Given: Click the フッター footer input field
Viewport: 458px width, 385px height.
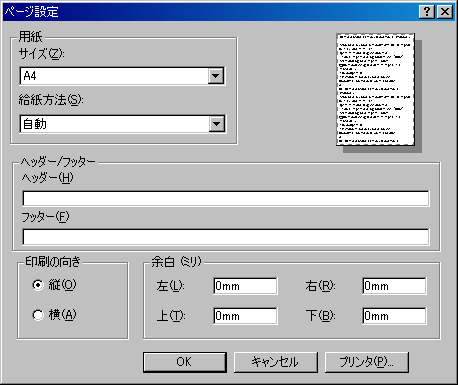Looking at the screenshot, I should coord(226,237).
